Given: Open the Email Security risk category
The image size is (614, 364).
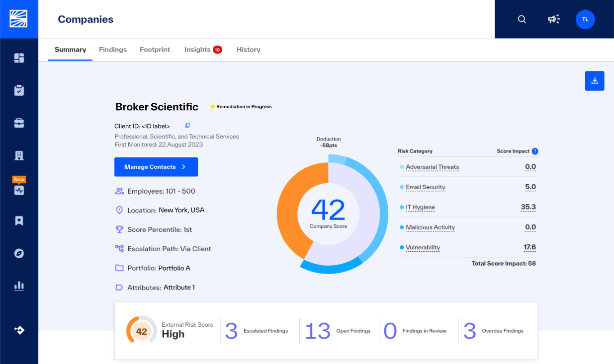Looking at the screenshot, I should pyautogui.click(x=426, y=187).
